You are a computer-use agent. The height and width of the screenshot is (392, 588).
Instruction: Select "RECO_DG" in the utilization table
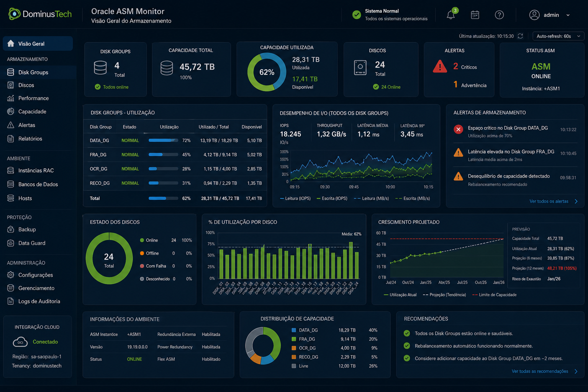100,183
